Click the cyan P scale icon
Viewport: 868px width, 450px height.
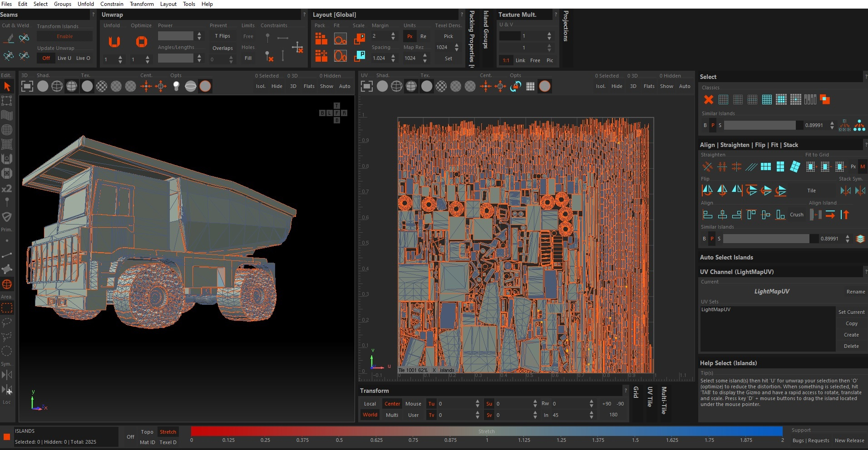coord(360,56)
